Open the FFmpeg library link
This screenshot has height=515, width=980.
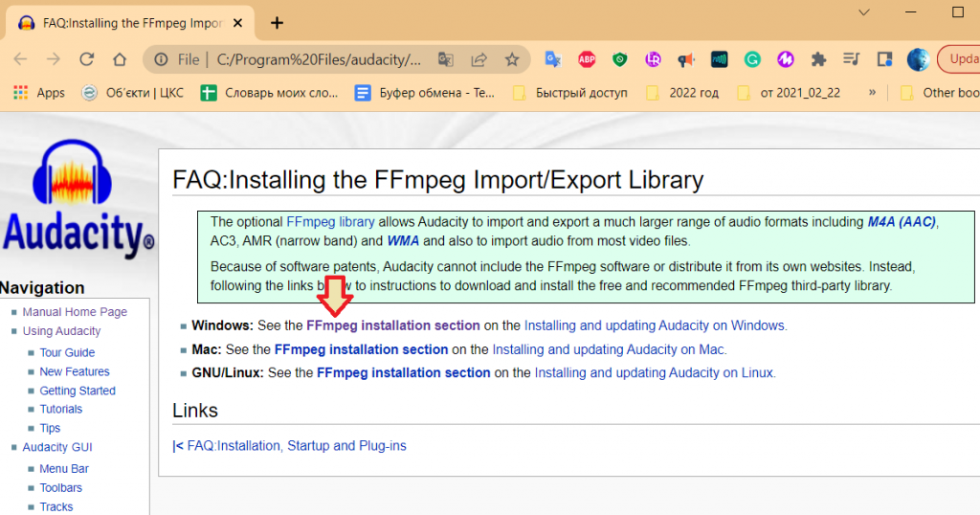330,222
